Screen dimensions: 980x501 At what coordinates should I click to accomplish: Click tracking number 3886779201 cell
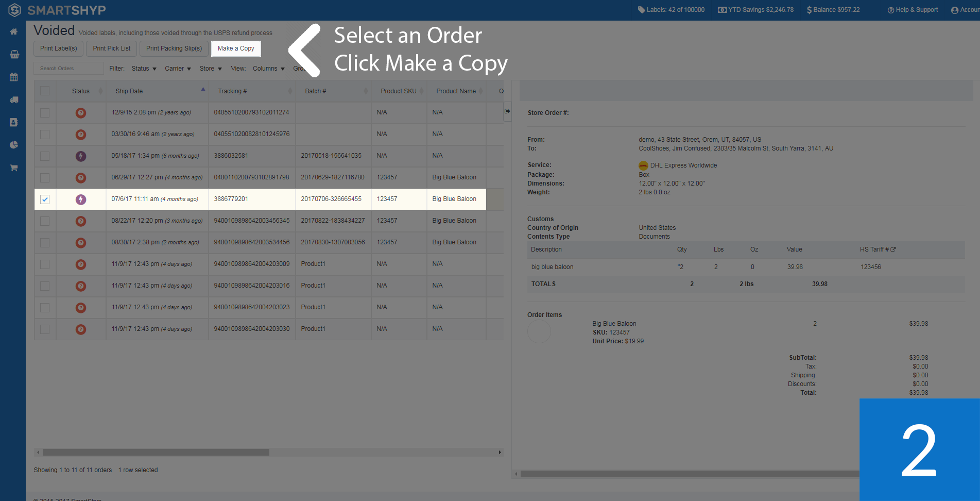pos(252,199)
